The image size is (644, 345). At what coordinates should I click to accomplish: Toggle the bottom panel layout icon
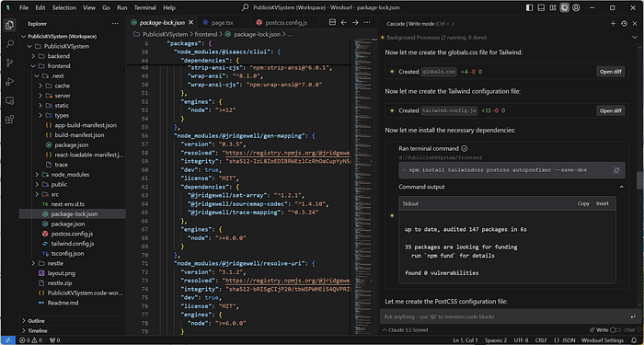pos(541,7)
